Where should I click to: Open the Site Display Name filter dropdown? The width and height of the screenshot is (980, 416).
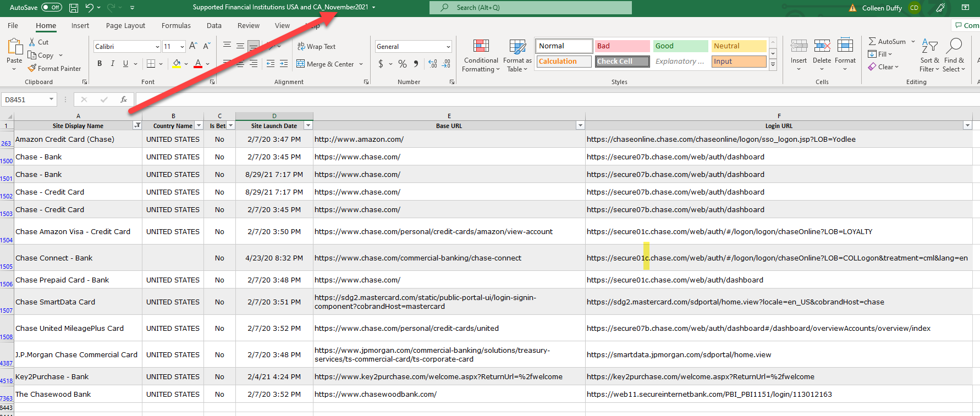(137, 125)
